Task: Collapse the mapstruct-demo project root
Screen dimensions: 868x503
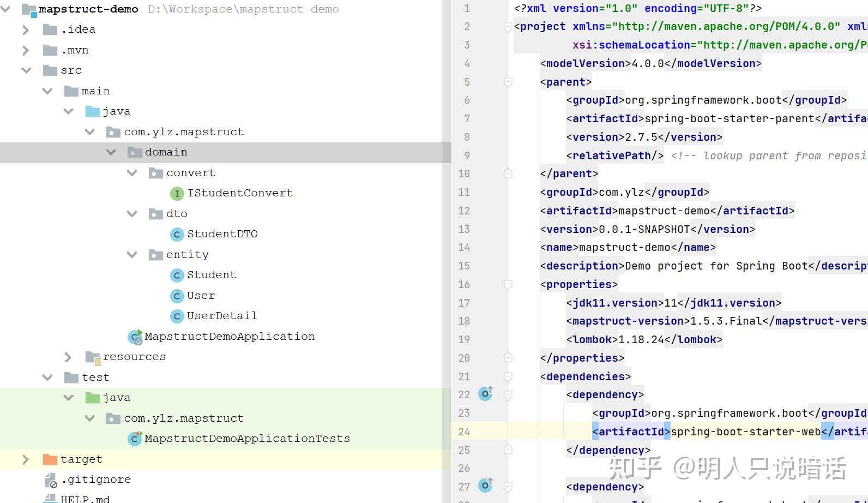Action: pos(6,9)
